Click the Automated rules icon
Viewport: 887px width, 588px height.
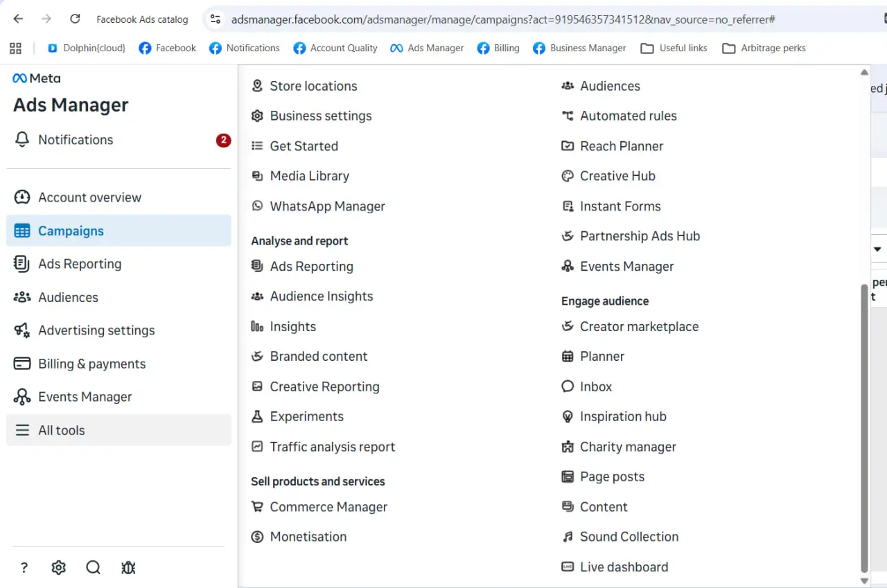[x=568, y=116]
